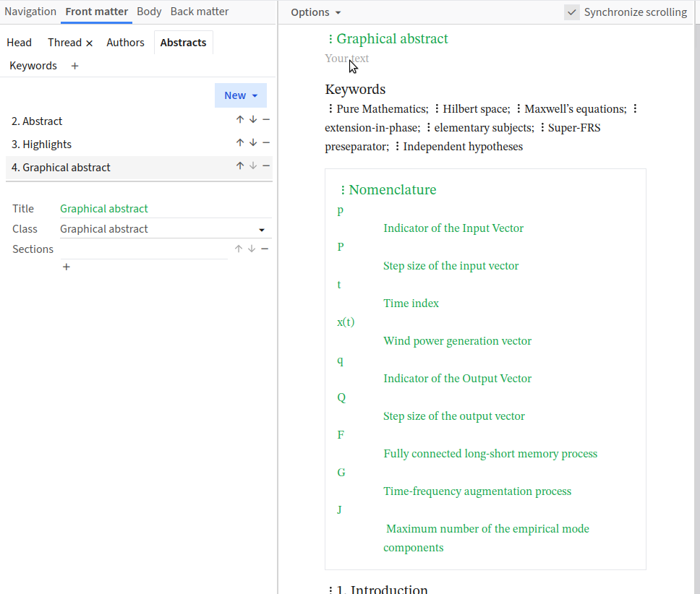Add new tab with plus next to Keywords
Viewport: 700px width, 594px height.
pos(74,66)
